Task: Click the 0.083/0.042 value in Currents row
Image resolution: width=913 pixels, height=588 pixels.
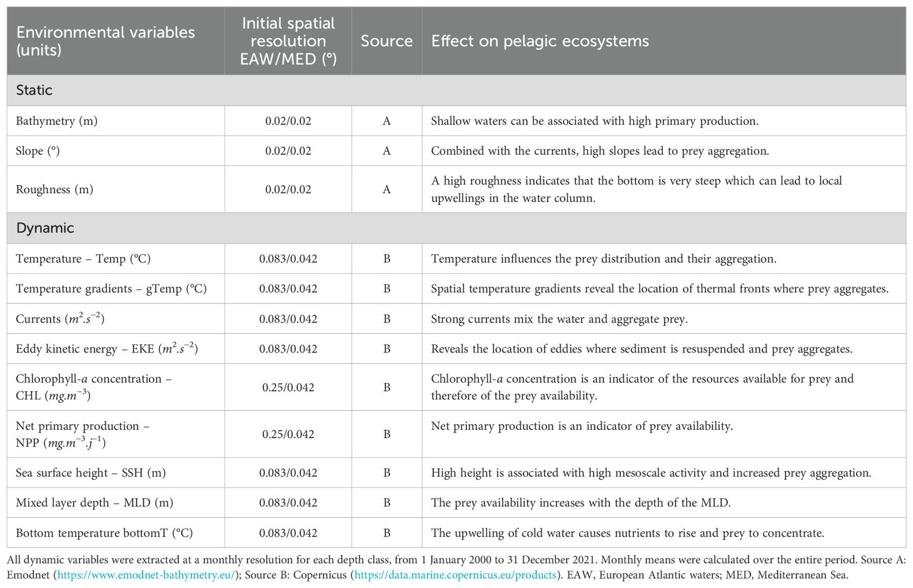Action: 288,319
